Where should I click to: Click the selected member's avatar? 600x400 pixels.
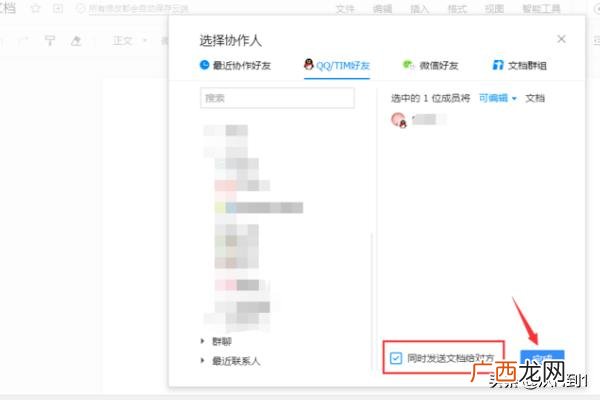[399, 120]
